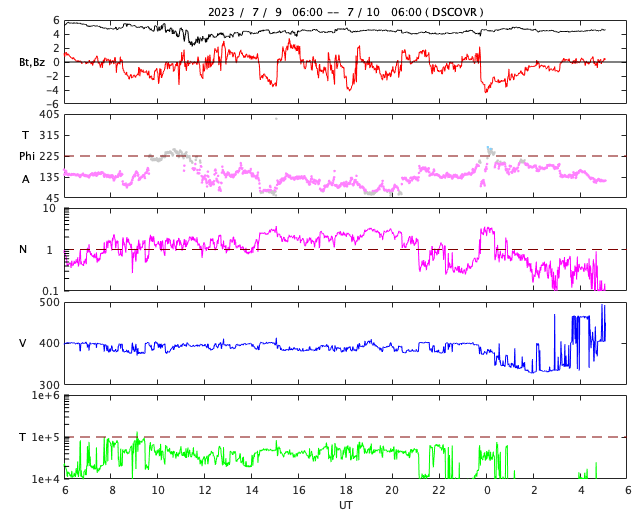This screenshot has width=640, height=512.
Task: Click the 22 tick on the time axis
Action: 440,491
